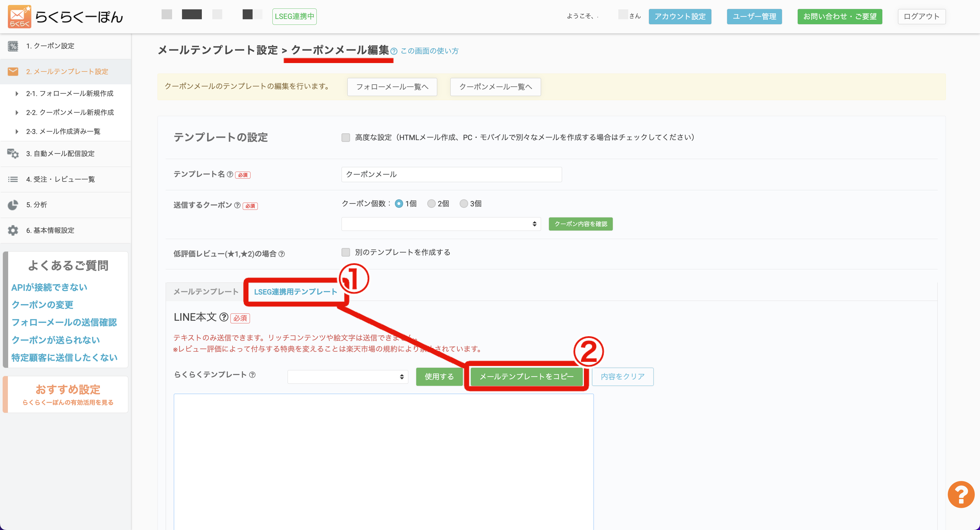The image size is (980, 530).
Task: Expand 2-1. フォローメール新規作成 arrow
Action: (x=17, y=94)
